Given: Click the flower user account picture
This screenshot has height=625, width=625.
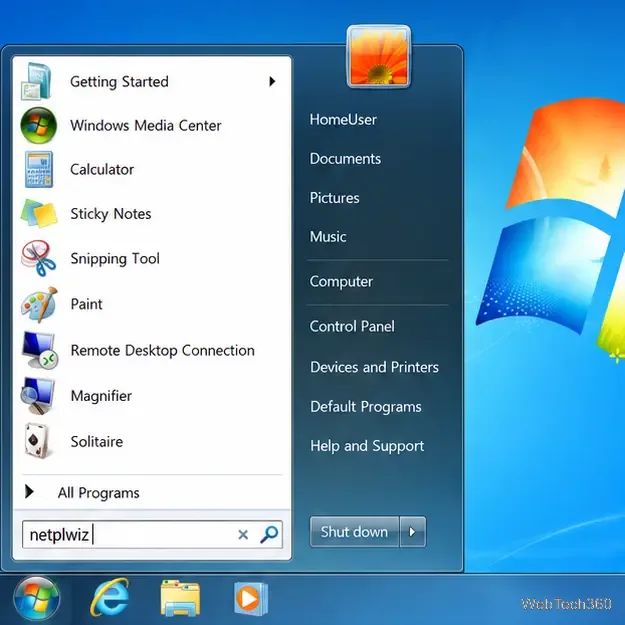Looking at the screenshot, I should [x=379, y=57].
